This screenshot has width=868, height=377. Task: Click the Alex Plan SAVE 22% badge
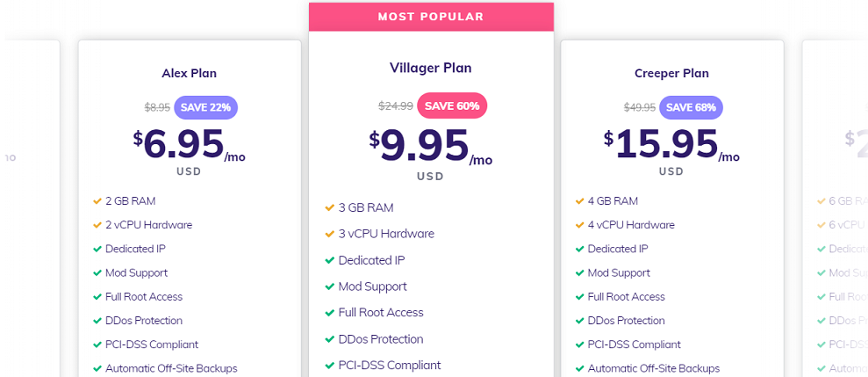pos(205,107)
